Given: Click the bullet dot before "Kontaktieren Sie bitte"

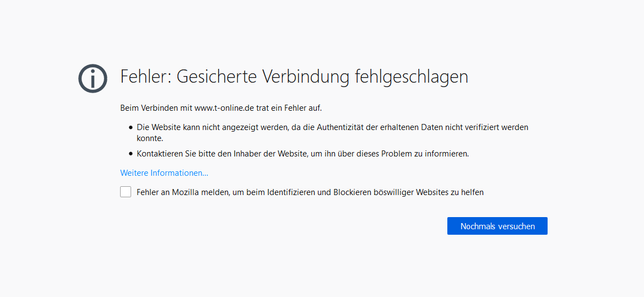Looking at the screenshot, I should coord(131,154).
